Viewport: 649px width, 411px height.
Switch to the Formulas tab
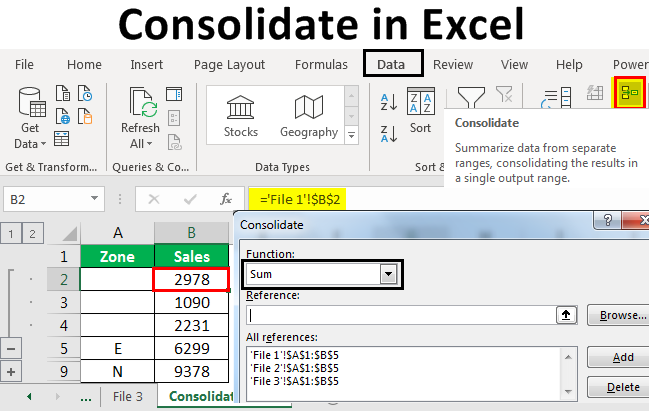[x=321, y=65]
